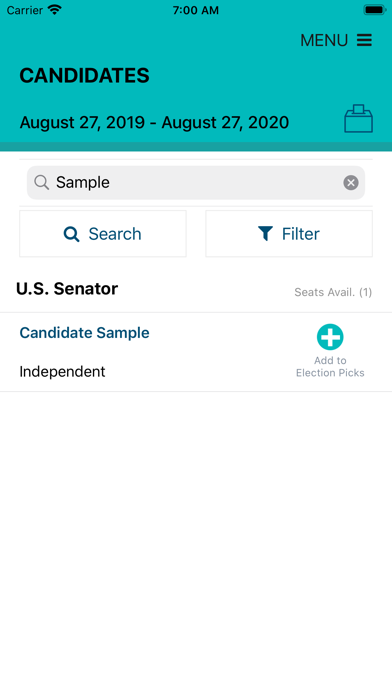Click the Search button
The height and width of the screenshot is (696, 392).
tap(103, 233)
